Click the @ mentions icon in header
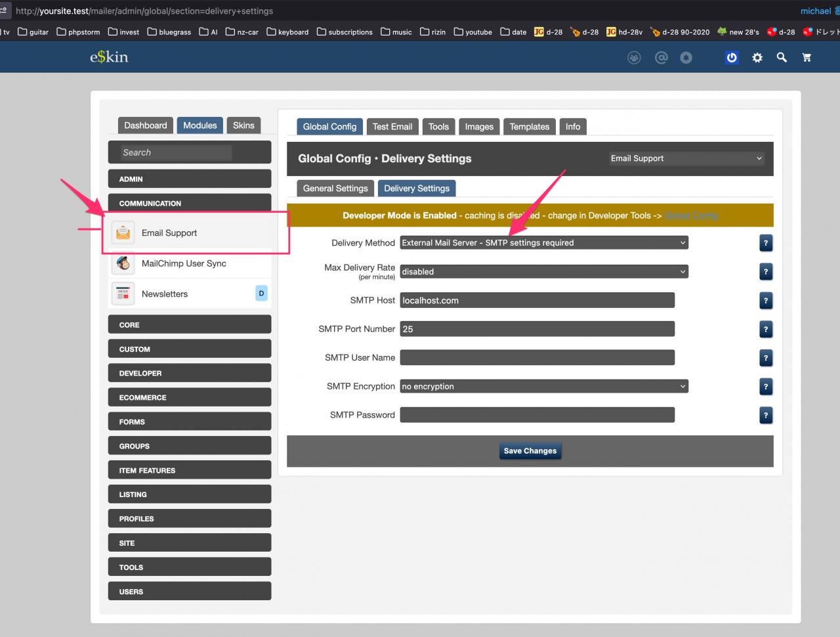The width and height of the screenshot is (840, 637). [x=661, y=58]
